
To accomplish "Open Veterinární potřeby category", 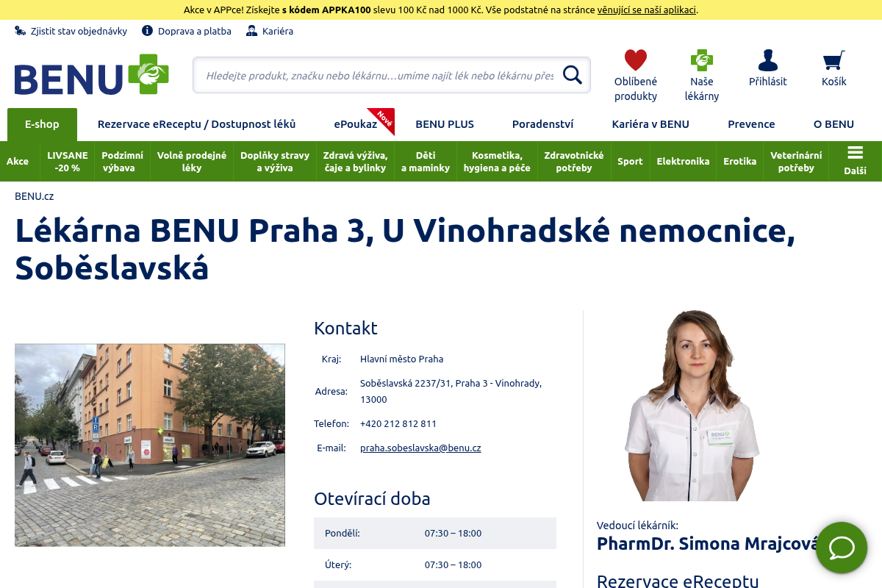I will point(796,161).
